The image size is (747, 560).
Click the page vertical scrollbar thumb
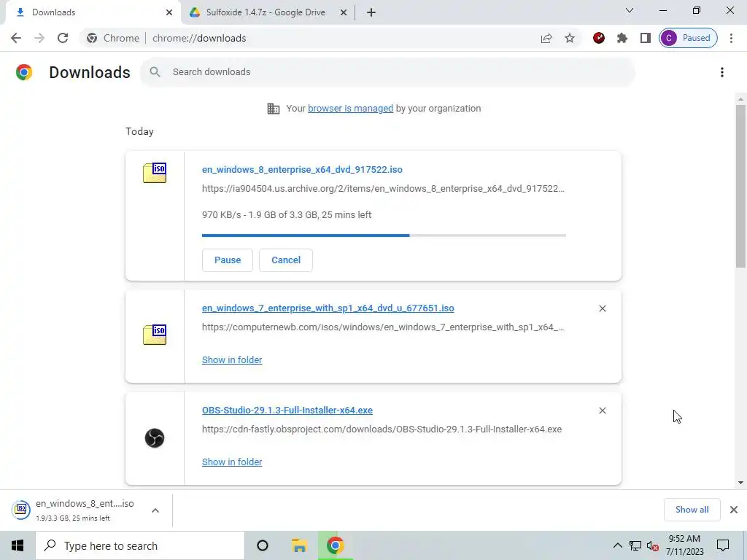(740, 186)
